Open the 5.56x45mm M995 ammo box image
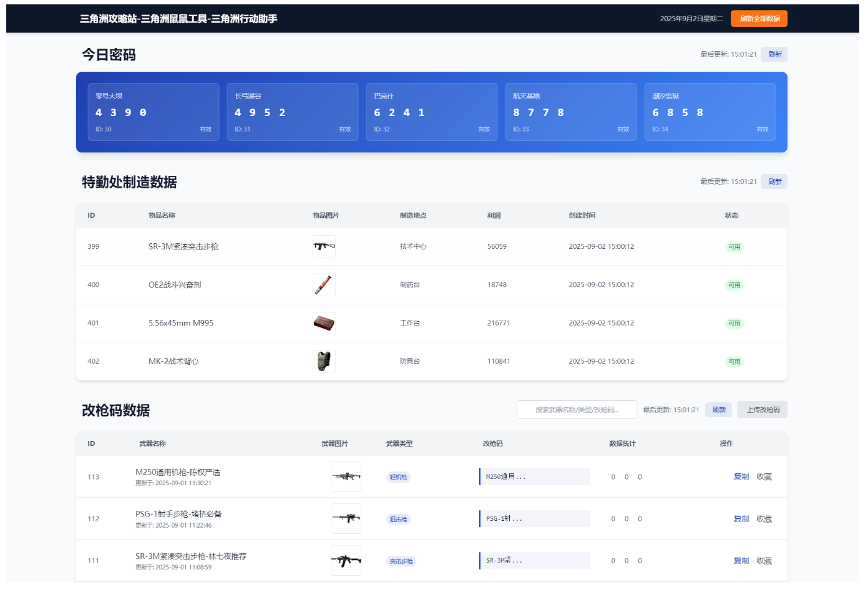868x595 pixels. [324, 323]
